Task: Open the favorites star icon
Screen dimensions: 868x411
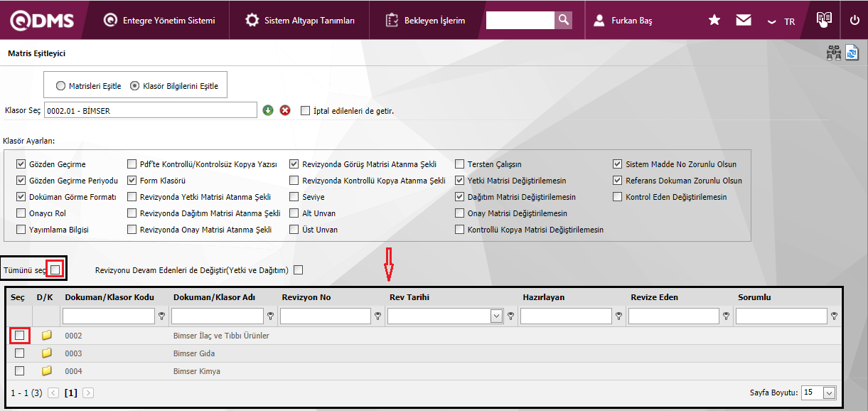Action: pyautogui.click(x=714, y=20)
